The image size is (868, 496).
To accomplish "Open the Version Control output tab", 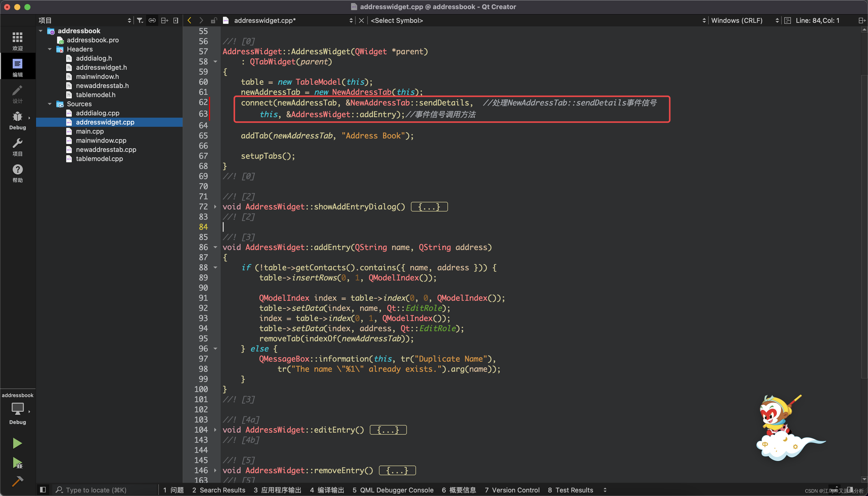I will click(512, 490).
